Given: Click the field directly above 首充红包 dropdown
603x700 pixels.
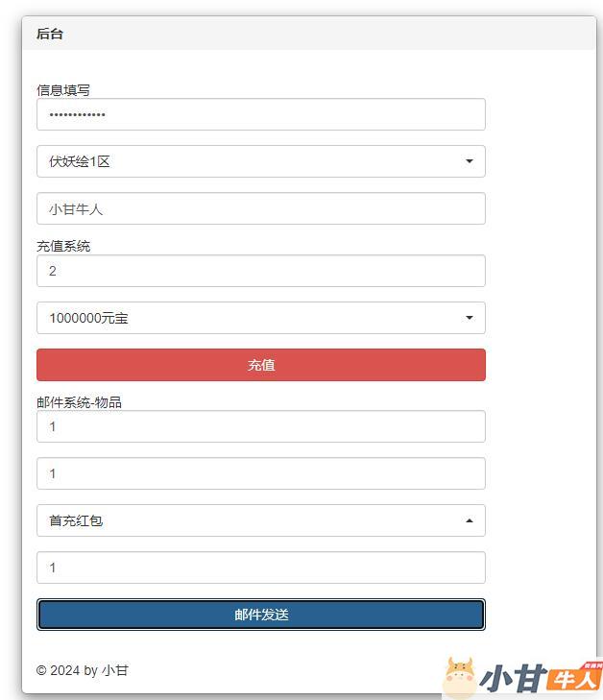Looking at the screenshot, I should (x=260, y=473).
